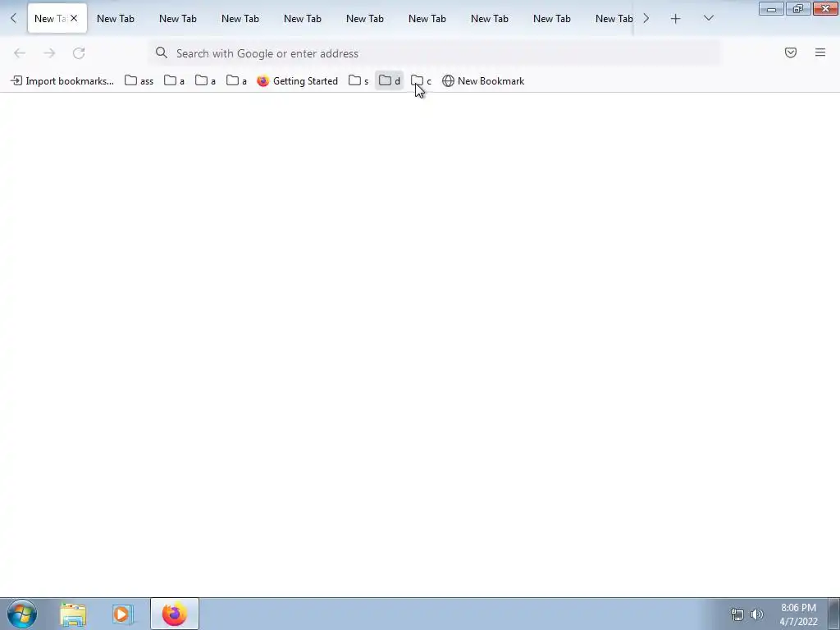Screen dimensions: 840x630
Task: Click the Firefox taskbar button
Action: pos(175,614)
